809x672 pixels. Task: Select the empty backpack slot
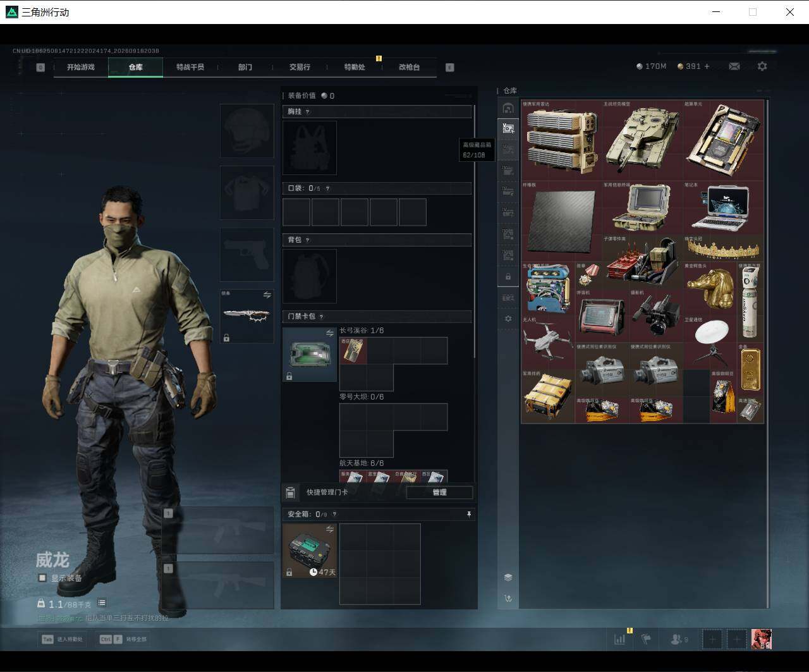310,276
